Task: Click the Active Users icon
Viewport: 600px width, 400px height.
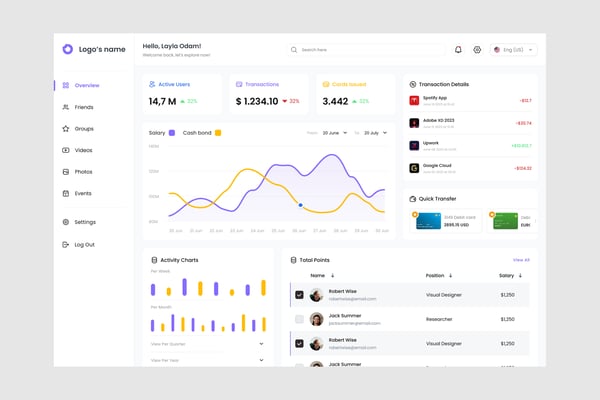Action: [x=152, y=84]
